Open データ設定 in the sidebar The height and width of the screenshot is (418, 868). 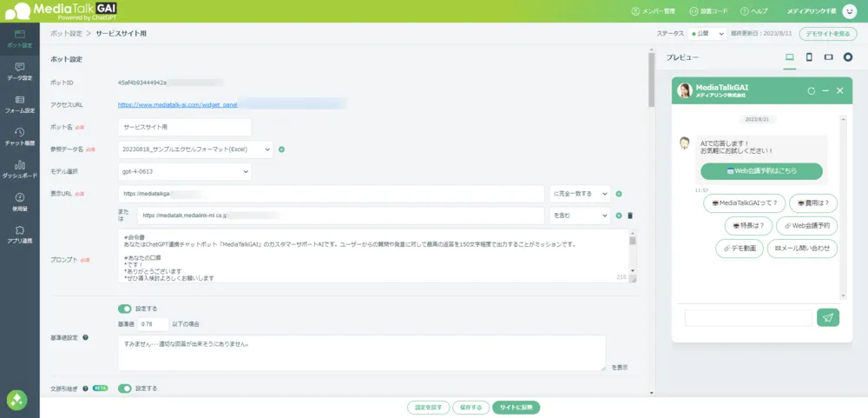[19, 71]
